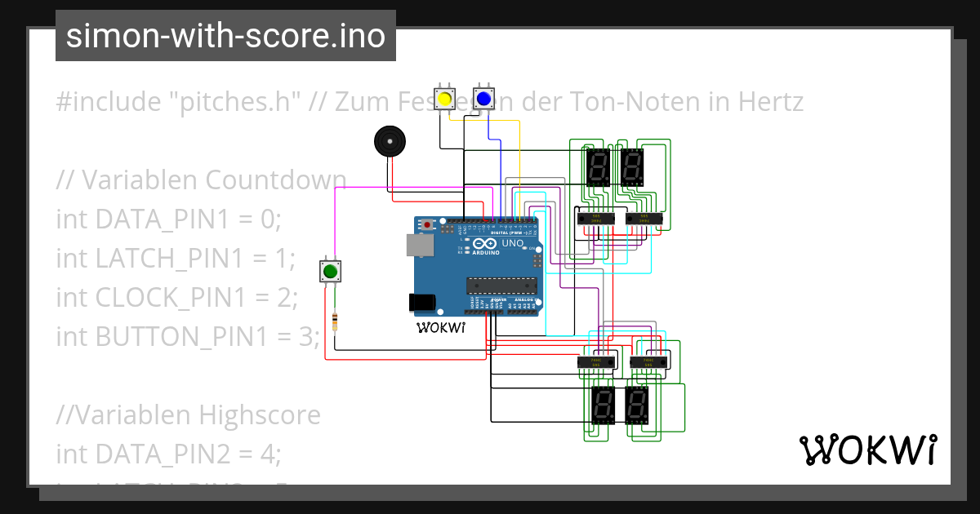980x514 pixels.
Task: Click the left lower 74HC595 shift register
Action: [596, 361]
